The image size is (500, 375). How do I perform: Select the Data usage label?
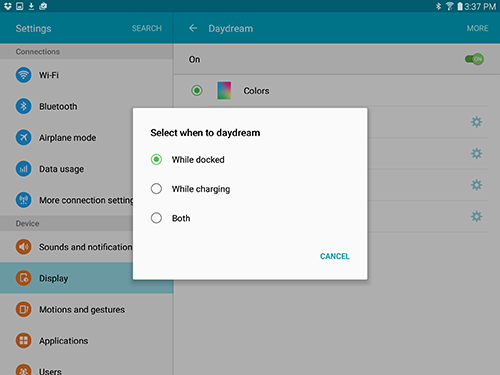[61, 169]
